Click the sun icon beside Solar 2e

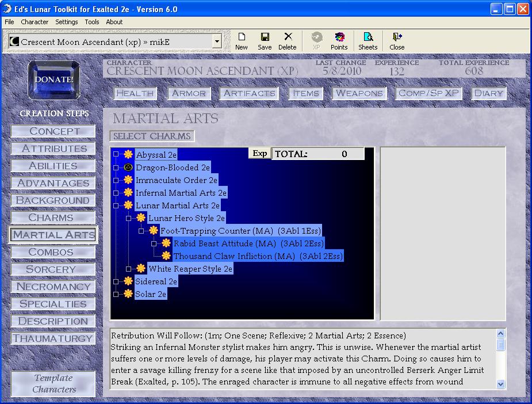128,294
